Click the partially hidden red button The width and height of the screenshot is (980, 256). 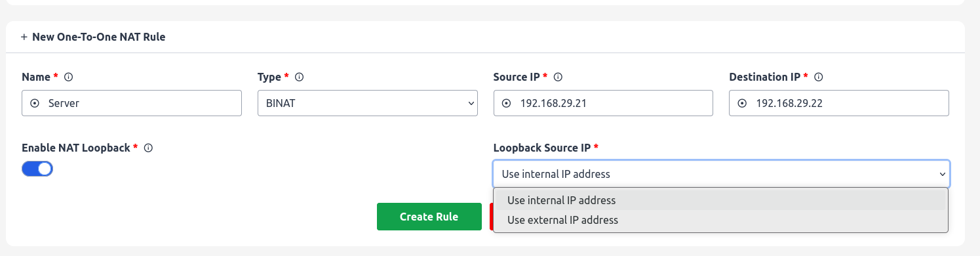tap(492, 217)
